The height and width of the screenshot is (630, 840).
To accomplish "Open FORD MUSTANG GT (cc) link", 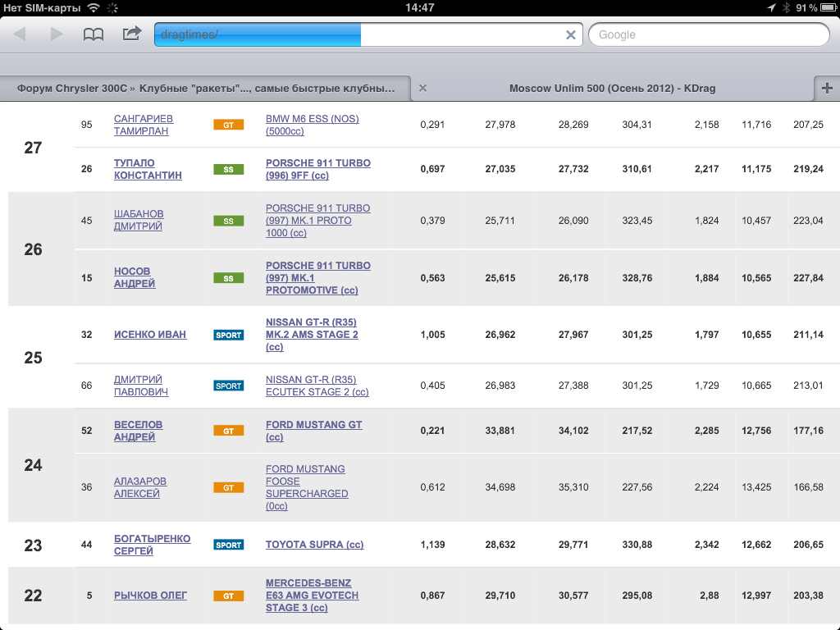I will click(x=314, y=431).
